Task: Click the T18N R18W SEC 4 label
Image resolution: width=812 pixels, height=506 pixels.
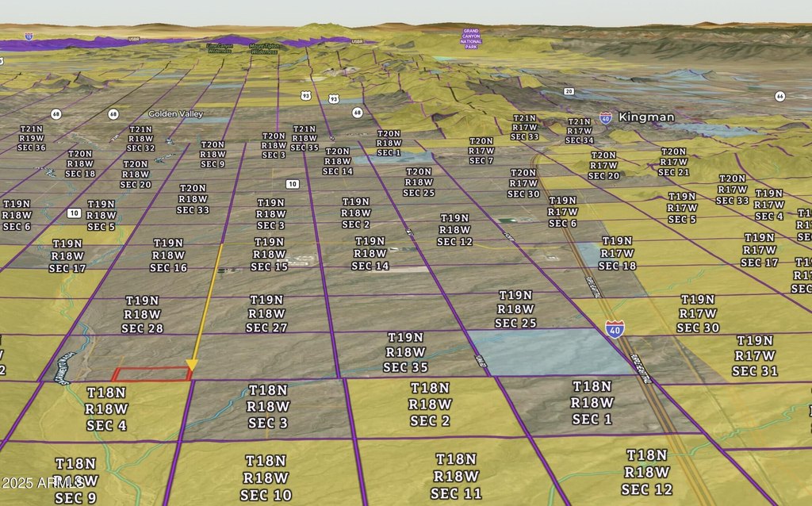Action: tap(107, 408)
